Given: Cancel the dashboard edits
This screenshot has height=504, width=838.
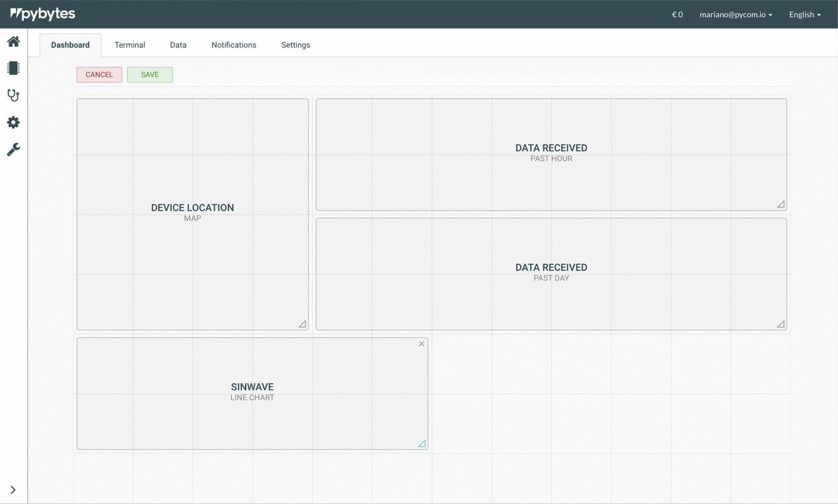Looking at the screenshot, I should click(99, 75).
